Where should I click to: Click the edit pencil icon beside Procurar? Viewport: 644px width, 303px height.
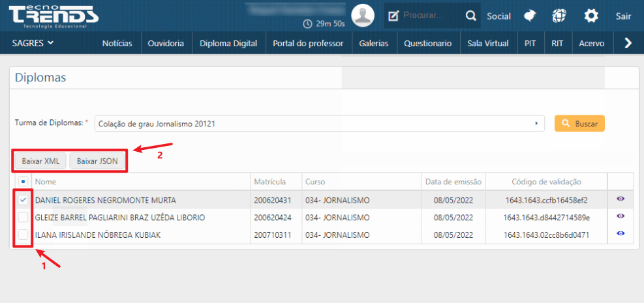(x=393, y=16)
